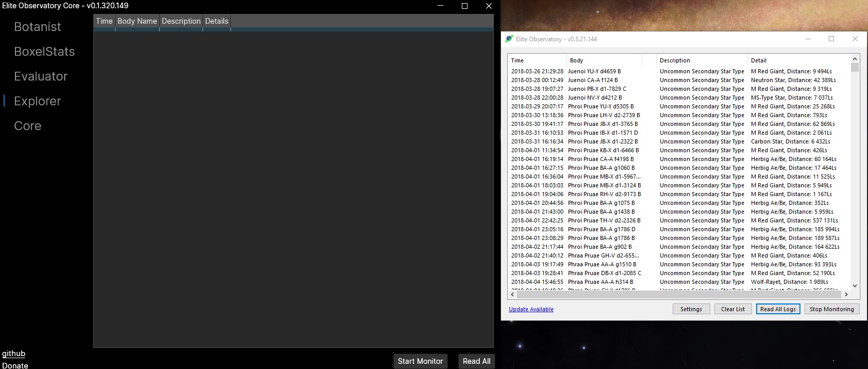Viewport: 868px width, 369px height.
Task: Click the horizontal scrollbar thumb in list
Action: click(x=679, y=294)
